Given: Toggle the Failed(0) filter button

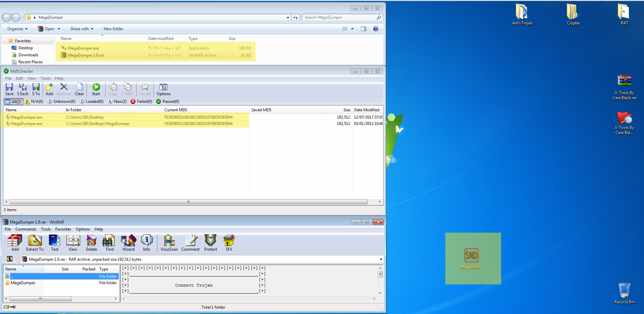Looking at the screenshot, I should tap(142, 102).
